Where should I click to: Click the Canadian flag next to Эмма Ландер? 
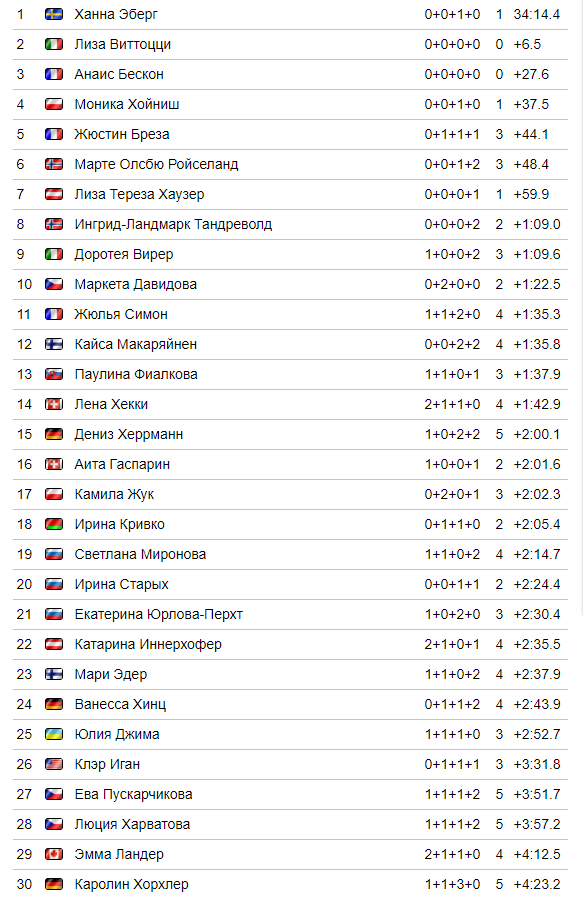(x=54, y=854)
